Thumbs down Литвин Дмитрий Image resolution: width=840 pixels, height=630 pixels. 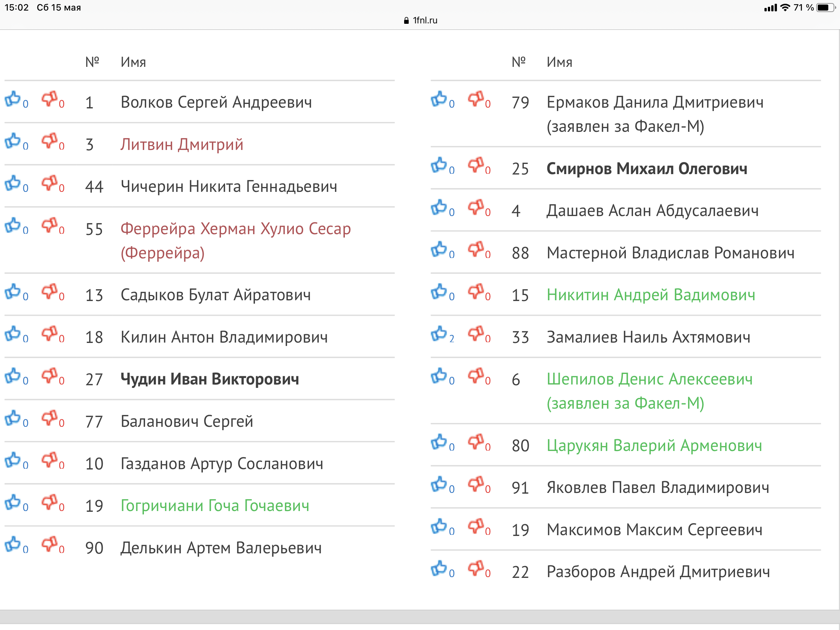click(50, 141)
